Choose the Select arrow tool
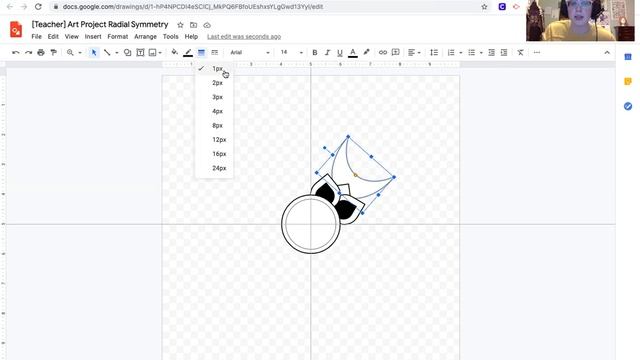Viewport: 640px width, 360px height. coord(94,53)
